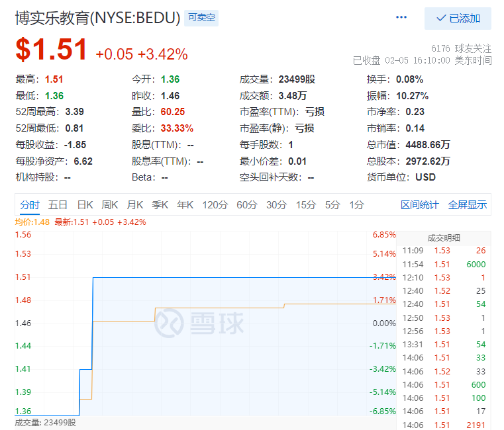Select the 5分 interval tab
The image size is (504, 430).
[332, 205]
